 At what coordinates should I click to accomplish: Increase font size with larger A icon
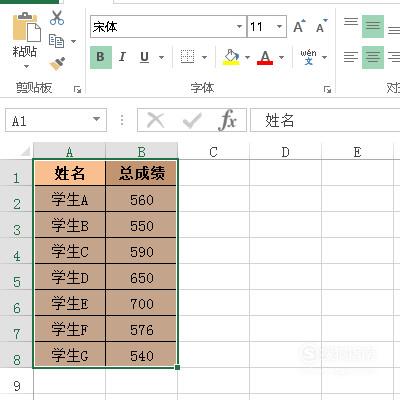pyautogui.click(x=299, y=26)
